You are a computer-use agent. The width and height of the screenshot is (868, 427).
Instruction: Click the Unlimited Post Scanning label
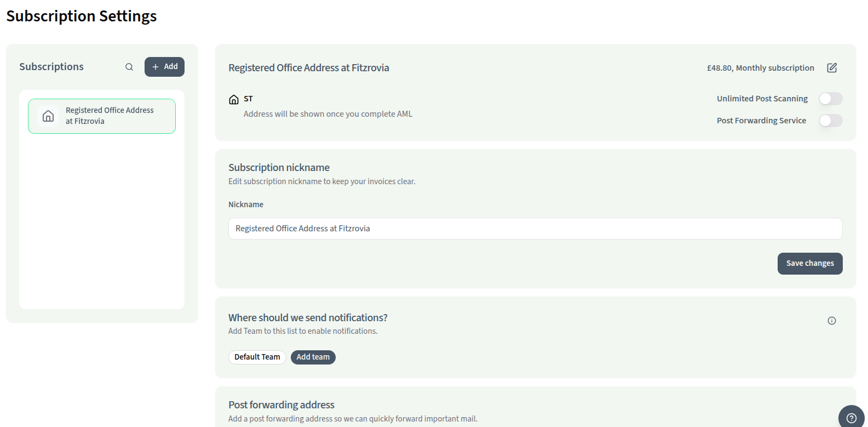(x=762, y=99)
